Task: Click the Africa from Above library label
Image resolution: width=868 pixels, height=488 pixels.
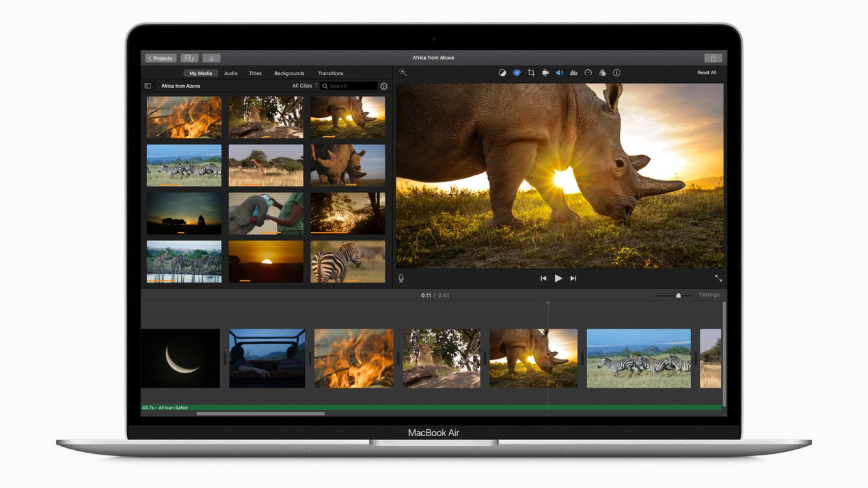Action: (181, 86)
